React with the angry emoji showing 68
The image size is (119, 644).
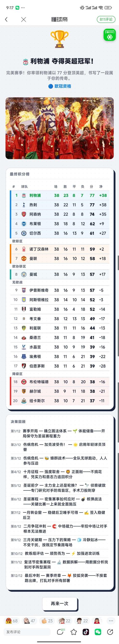point(12,621)
